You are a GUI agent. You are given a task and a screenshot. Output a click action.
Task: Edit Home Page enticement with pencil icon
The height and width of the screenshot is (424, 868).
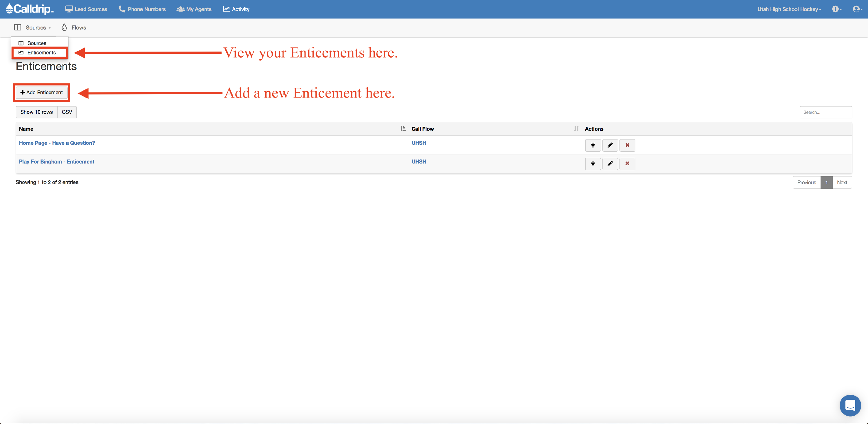click(x=610, y=145)
